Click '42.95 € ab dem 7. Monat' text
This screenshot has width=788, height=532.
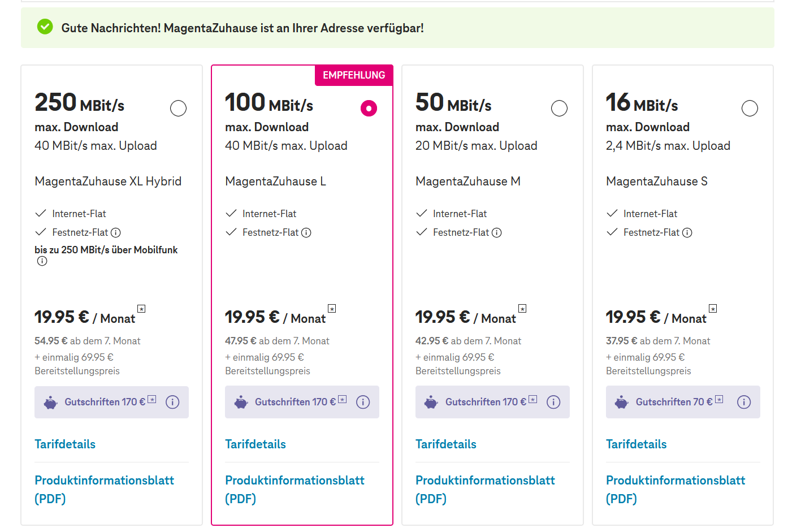(469, 341)
